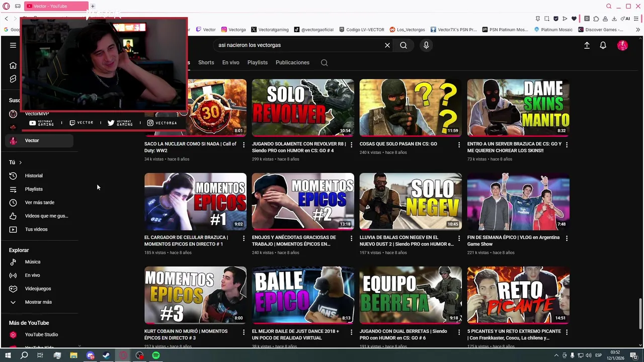Open Steam from the taskbar
The image size is (644, 362).
click(106, 355)
